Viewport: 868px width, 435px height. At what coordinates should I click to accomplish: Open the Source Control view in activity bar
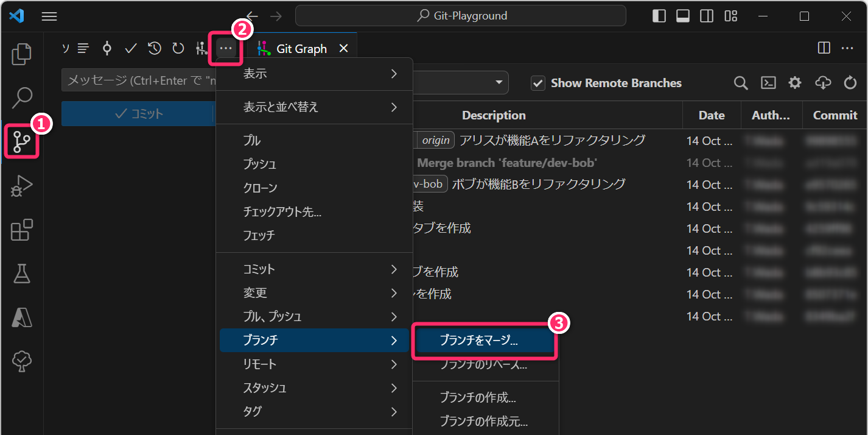click(x=22, y=142)
